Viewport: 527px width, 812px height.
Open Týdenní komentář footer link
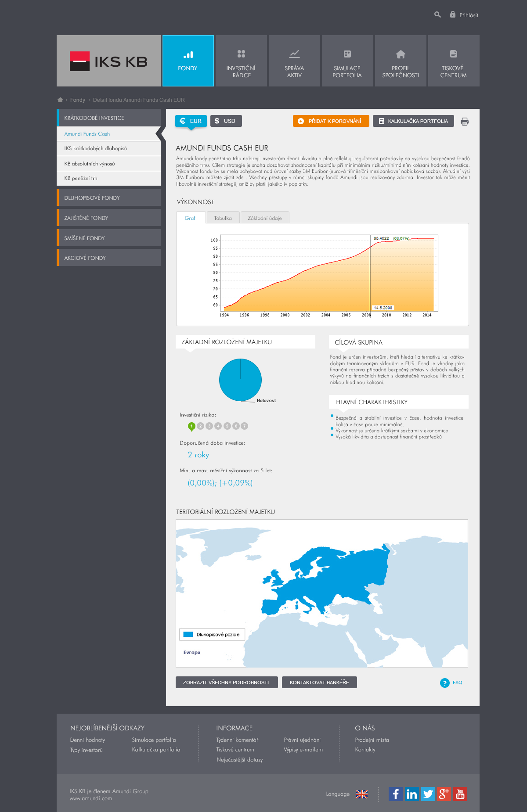point(237,740)
